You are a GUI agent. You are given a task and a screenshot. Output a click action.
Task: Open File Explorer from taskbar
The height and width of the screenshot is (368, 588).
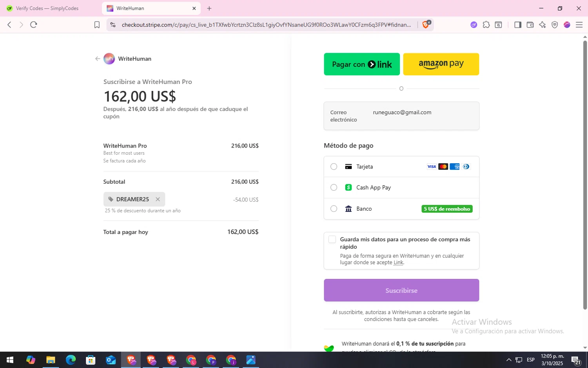pyautogui.click(x=51, y=360)
